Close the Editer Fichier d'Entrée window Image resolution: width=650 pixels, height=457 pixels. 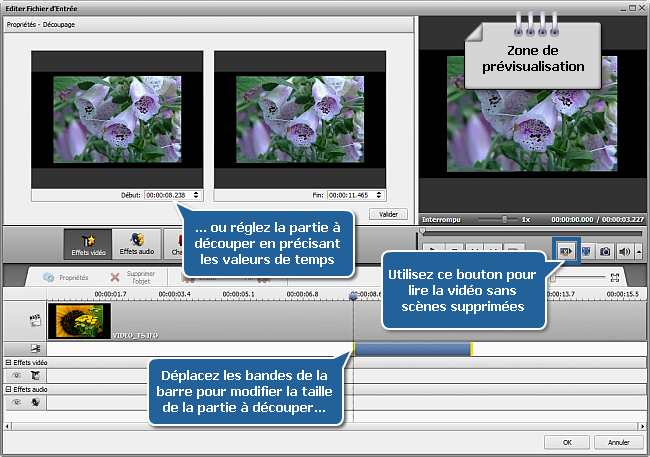(642, 8)
